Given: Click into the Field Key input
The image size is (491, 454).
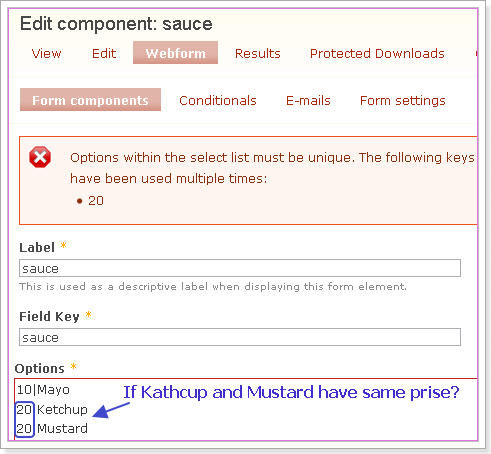Looking at the screenshot, I should 240,337.
